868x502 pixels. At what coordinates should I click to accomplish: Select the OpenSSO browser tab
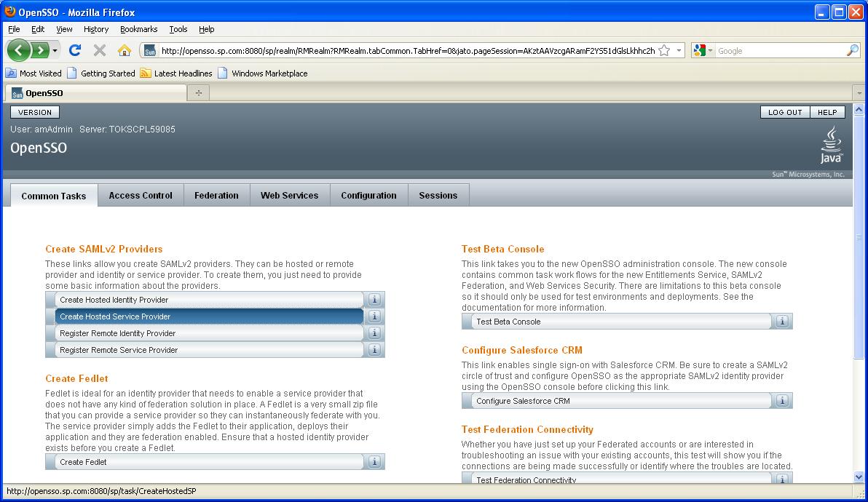(96, 93)
